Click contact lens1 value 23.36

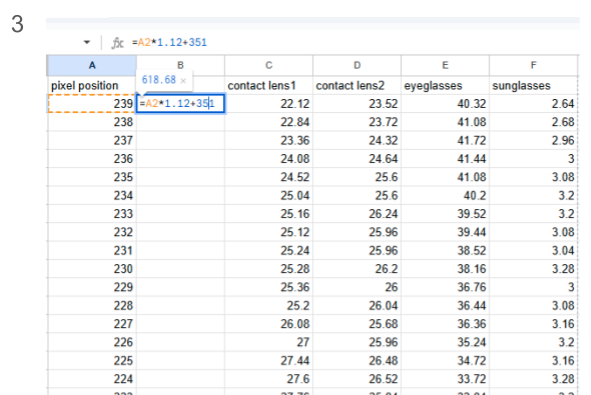click(x=268, y=140)
